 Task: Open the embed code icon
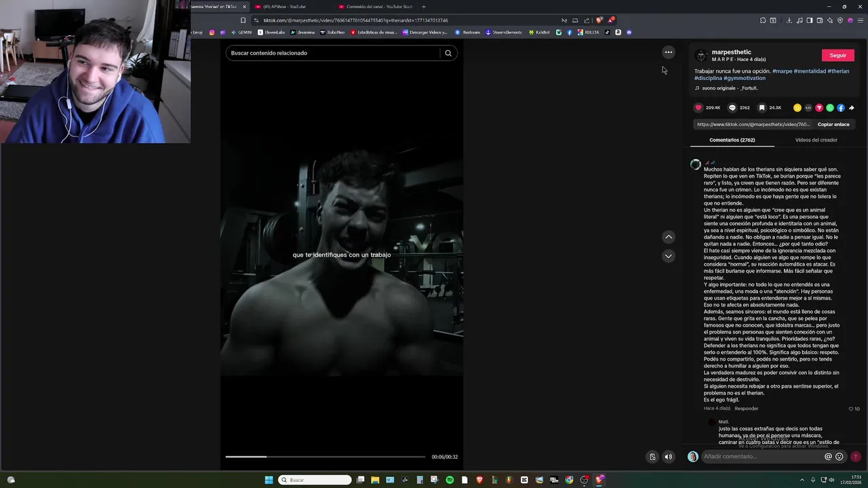pos(808,108)
